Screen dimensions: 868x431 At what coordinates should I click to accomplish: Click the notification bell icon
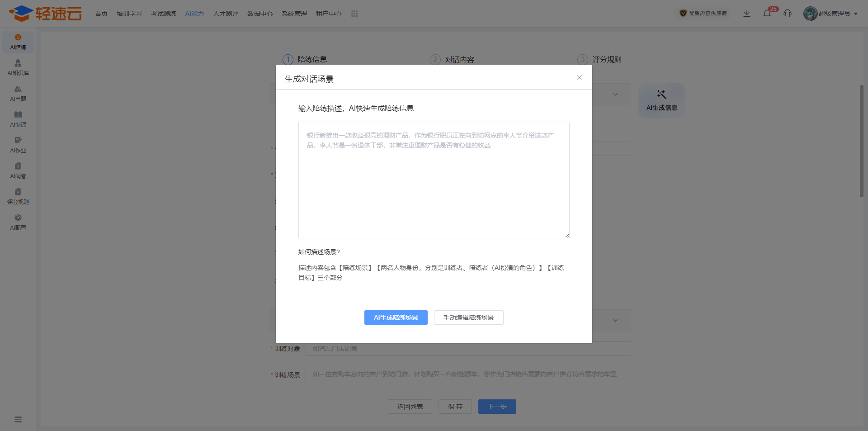[767, 14]
